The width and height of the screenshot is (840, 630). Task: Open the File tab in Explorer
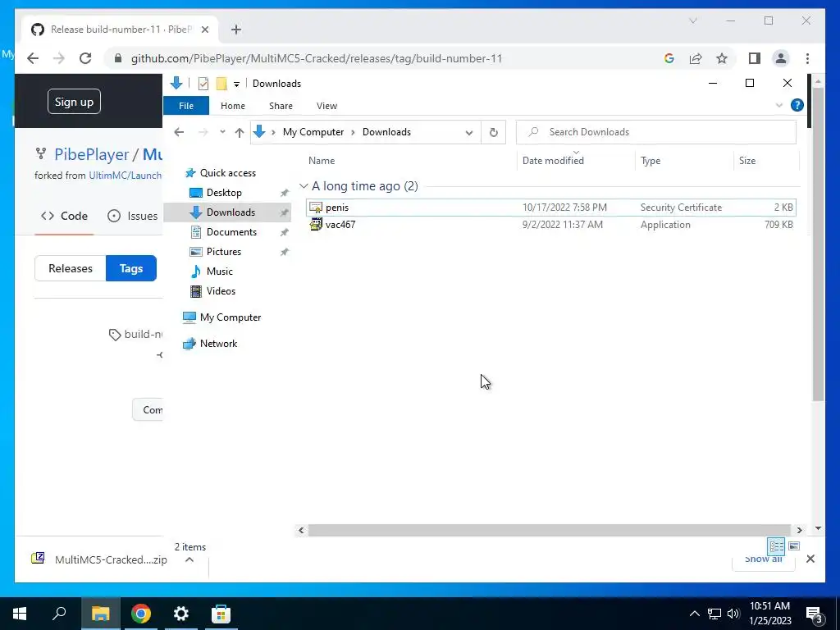coord(186,106)
